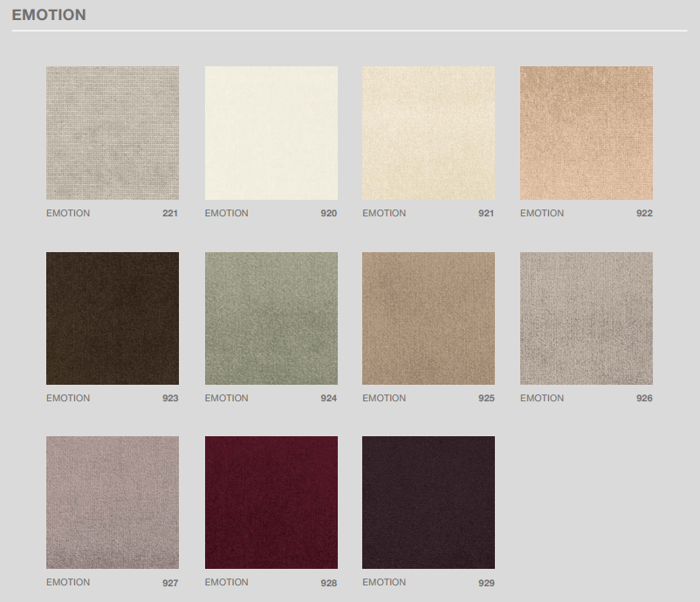This screenshot has height=602, width=700.
Task: Click the EMOTION caption beside 221
Action: pos(68,213)
